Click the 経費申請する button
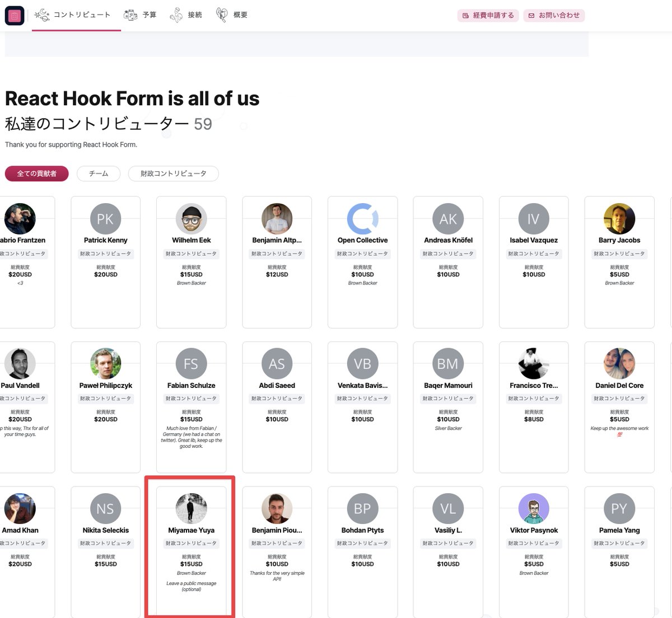The width and height of the screenshot is (672, 618). [488, 16]
